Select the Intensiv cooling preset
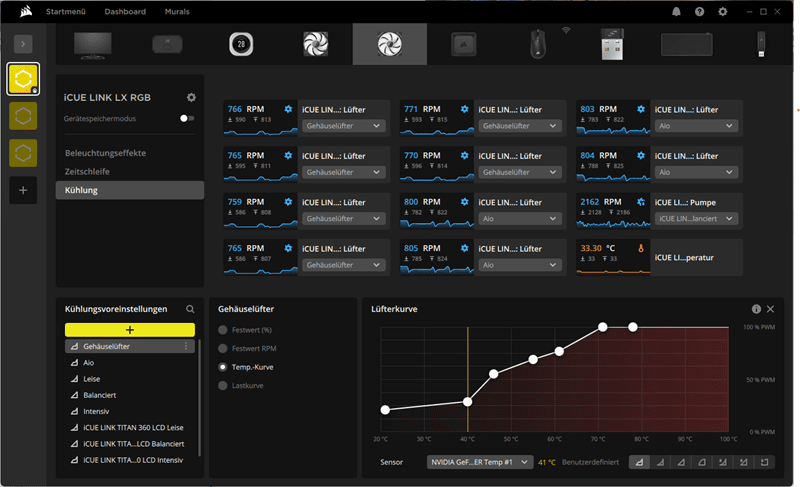 click(130, 412)
